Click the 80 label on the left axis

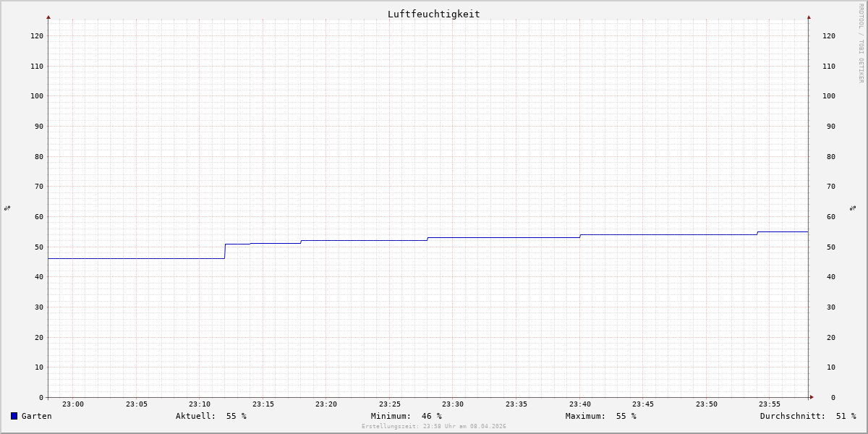coord(39,156)
